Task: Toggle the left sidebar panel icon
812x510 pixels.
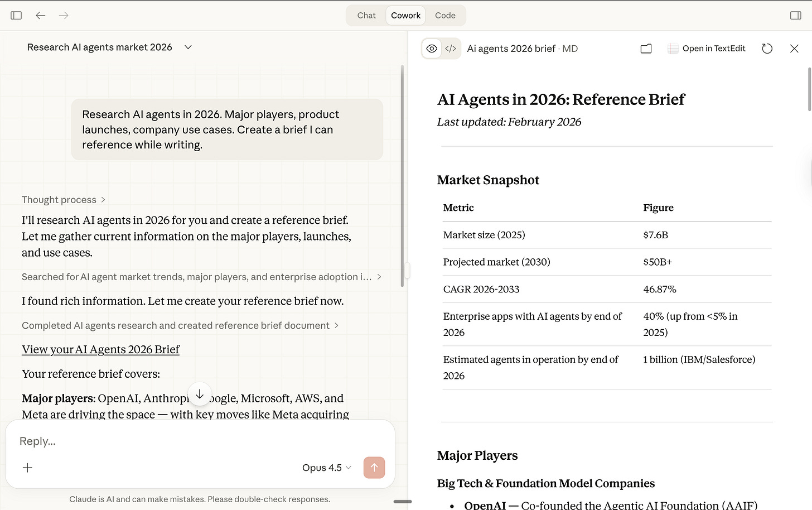Action: click(x=16, y=16)
